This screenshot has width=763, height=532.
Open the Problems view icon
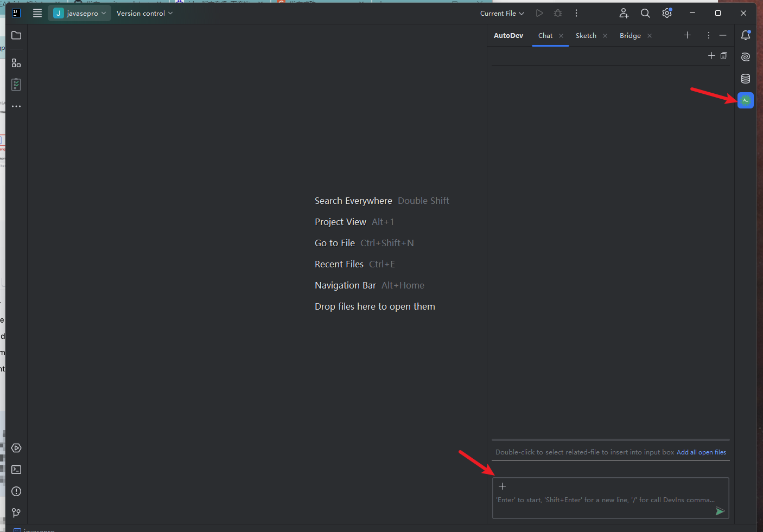tap(16, 491)
